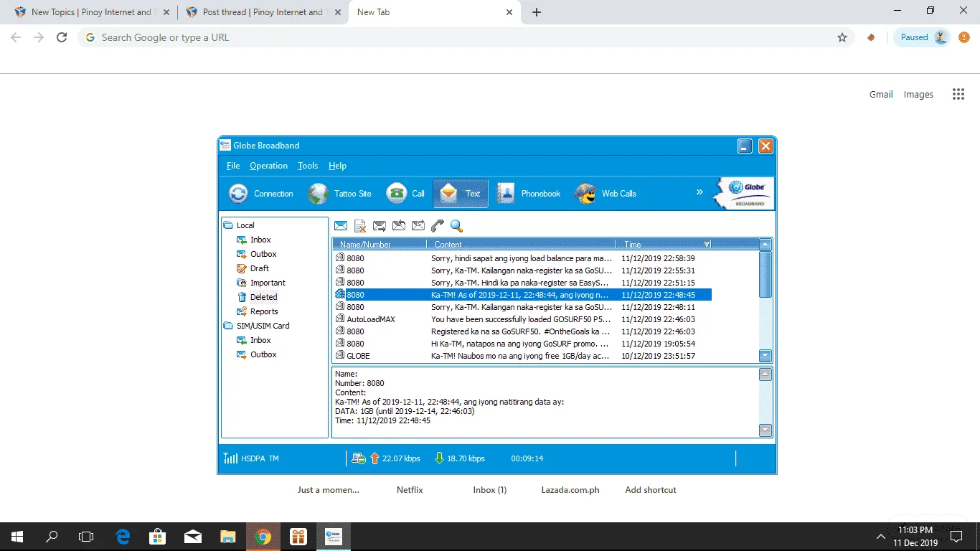Sort messages by Content column header

click(x=521, y=245)
